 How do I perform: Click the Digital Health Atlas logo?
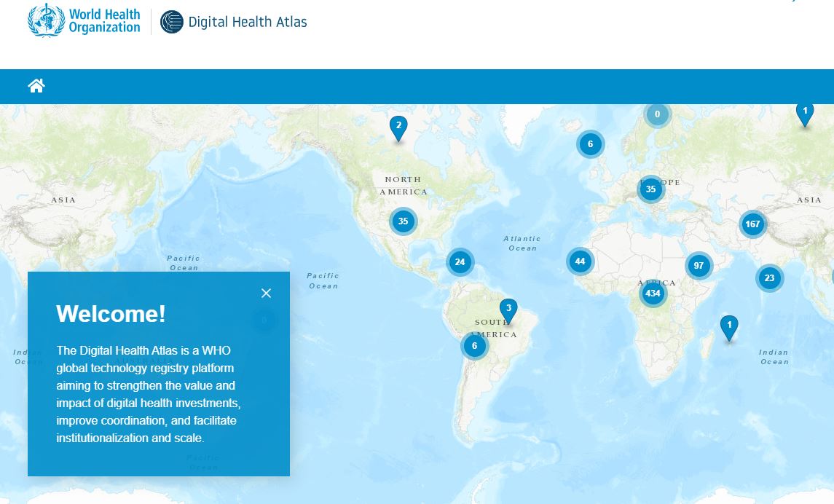click(234, 22)
